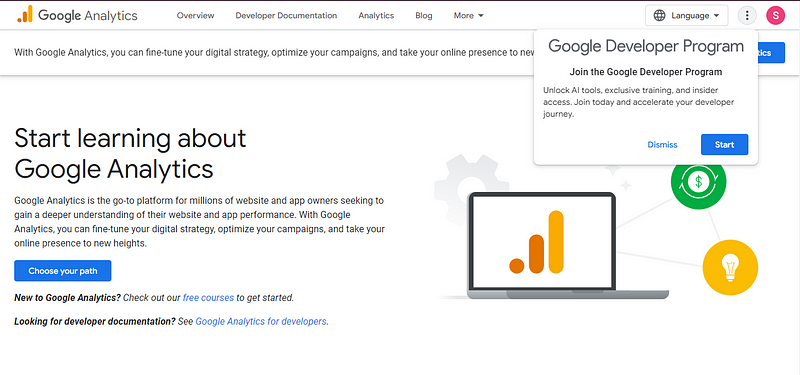Viewport: 800px width, 375px height.
Task: Click the Google Analytics logo
Action: [77, 15]
